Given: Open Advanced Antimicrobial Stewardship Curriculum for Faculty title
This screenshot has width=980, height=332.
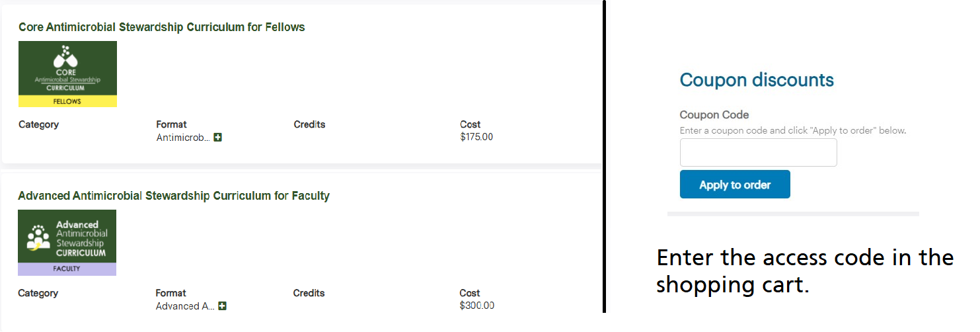Looking at the screenshot, I should (x=174, y=196).
